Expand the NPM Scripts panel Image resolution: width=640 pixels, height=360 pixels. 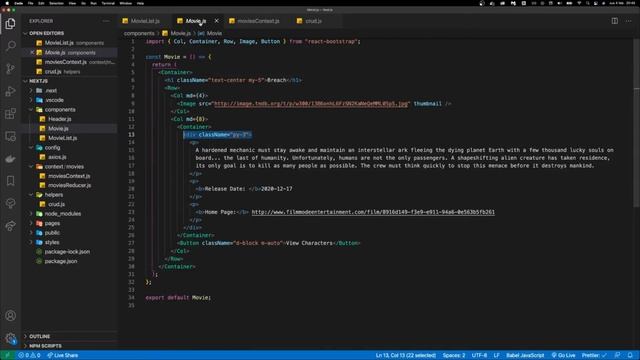69,346
